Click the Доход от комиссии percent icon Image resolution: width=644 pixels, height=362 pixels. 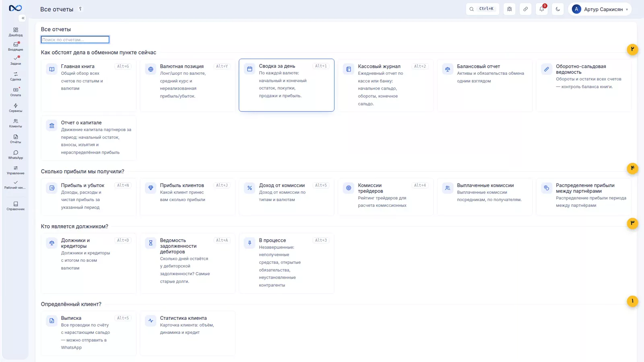[x=250, y=188]
